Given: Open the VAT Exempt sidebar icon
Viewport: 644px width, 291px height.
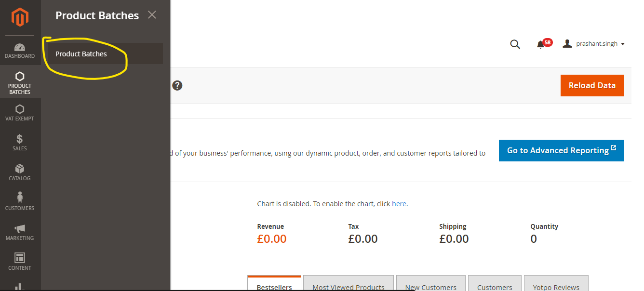Looking at the screenshot, I should point(20,112).
